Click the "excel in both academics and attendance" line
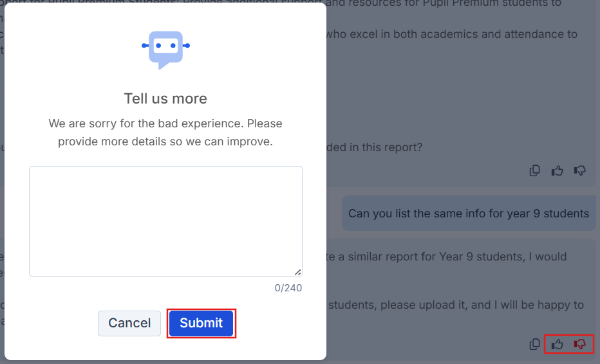Viewport: 600px width, 364px height. pos(451,34)
